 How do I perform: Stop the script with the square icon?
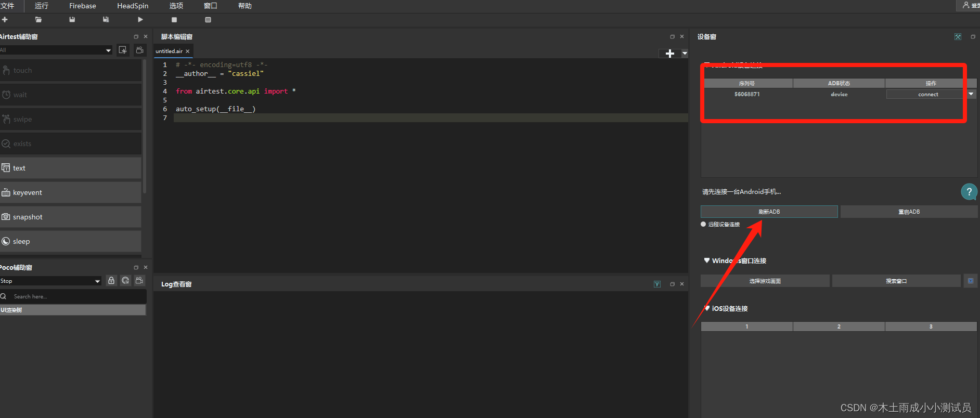pos(174,20)
